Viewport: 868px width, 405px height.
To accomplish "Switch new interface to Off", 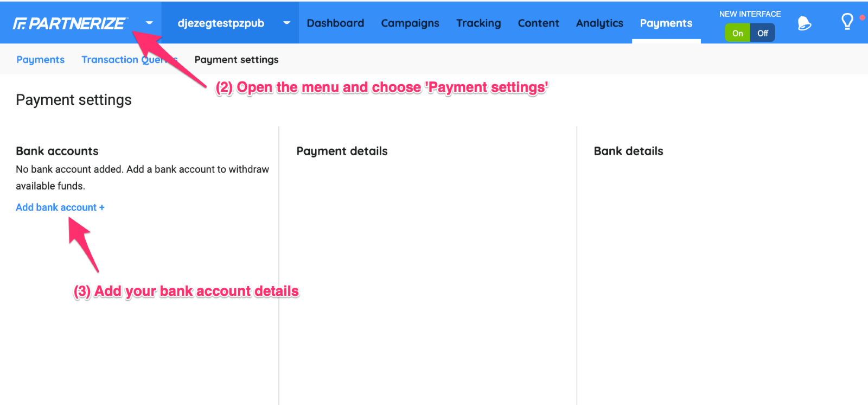I will click(x=762, y=33).
